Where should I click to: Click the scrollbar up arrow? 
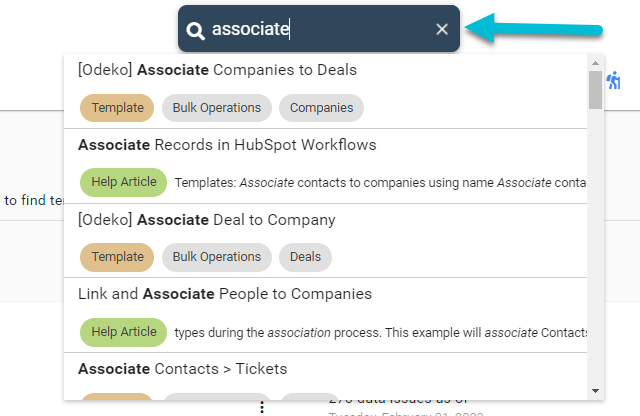pyautogui.click(x=596, y=63)
